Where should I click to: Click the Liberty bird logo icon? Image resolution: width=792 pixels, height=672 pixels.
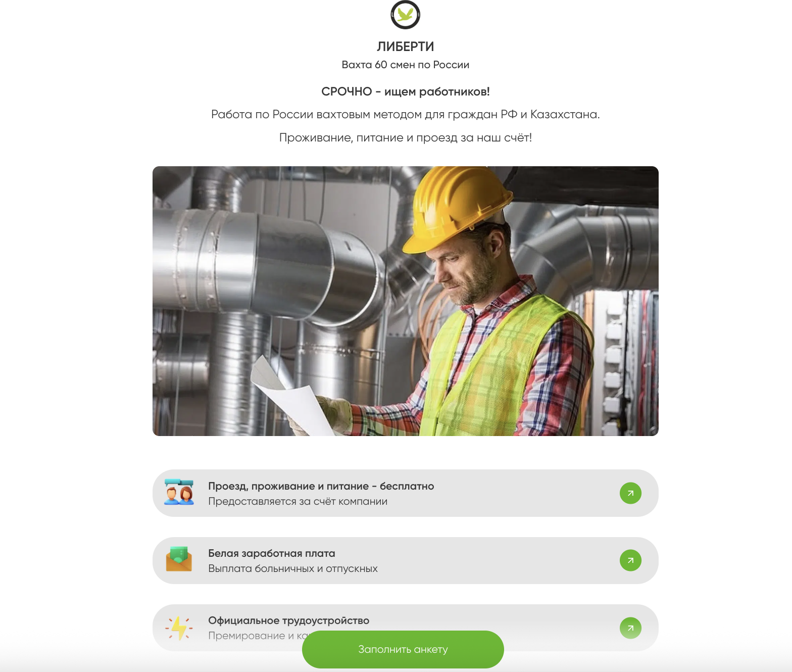(405, 15)
